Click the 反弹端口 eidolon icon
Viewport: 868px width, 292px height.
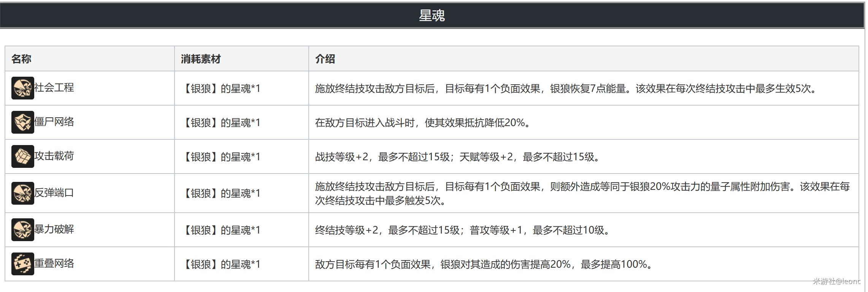pyautogui.click(x=23, y=193)
